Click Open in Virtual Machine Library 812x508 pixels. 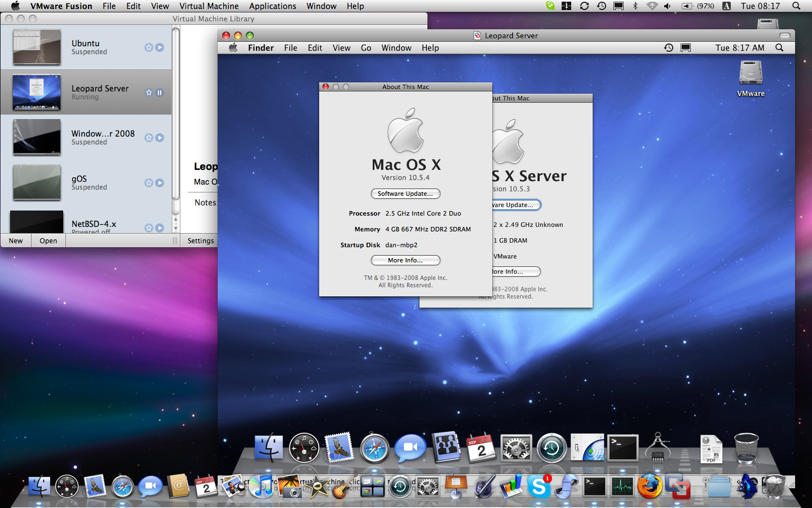pyautogui.click(x=48, y=240)
